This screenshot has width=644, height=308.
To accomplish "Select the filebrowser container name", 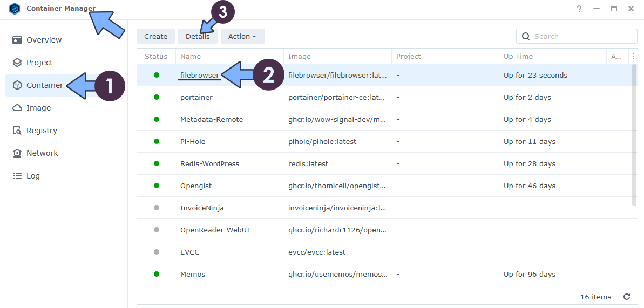I will coord(200,75).
